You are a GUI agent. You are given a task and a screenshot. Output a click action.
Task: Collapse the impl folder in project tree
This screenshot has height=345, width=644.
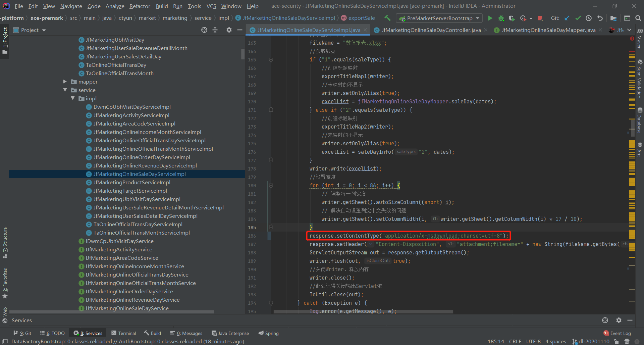click(x=73, y=98)
